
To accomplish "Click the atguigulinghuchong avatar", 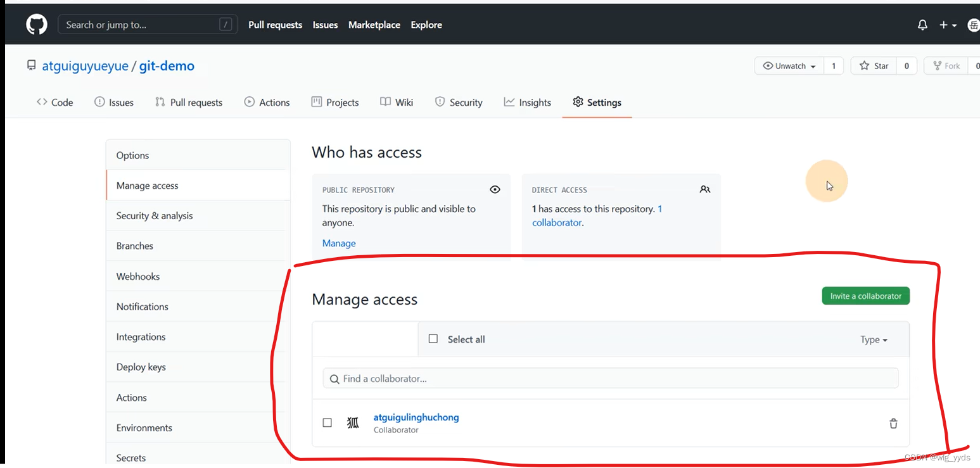I will click(353, 422).
